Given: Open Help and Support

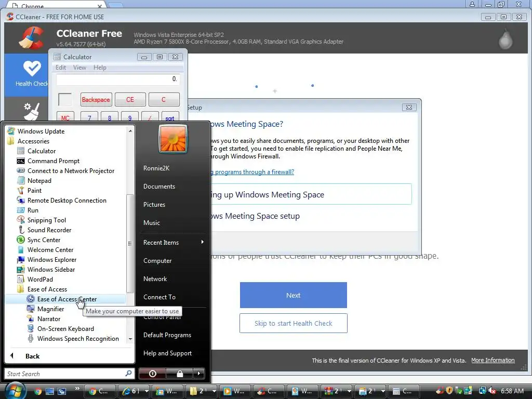Looking at the screenshot, I should pos(167,353).
